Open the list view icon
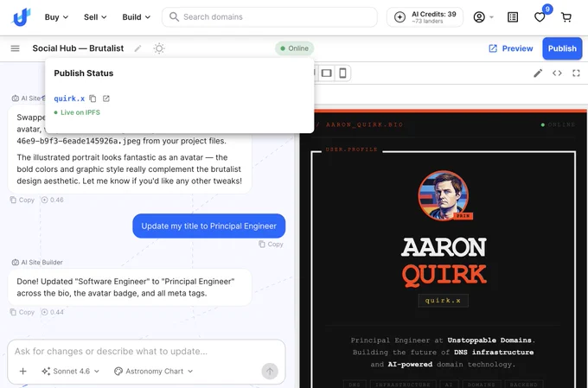 click(x=513, y=17)
